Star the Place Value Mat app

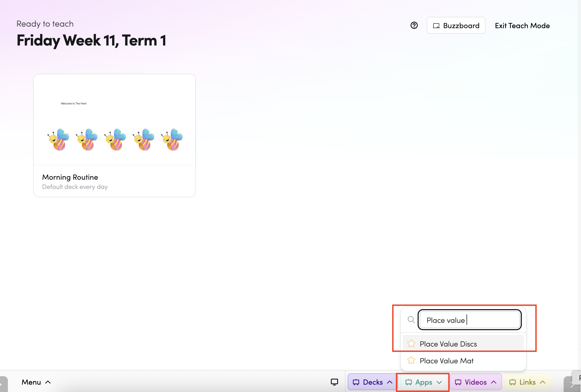coord(411,360)
